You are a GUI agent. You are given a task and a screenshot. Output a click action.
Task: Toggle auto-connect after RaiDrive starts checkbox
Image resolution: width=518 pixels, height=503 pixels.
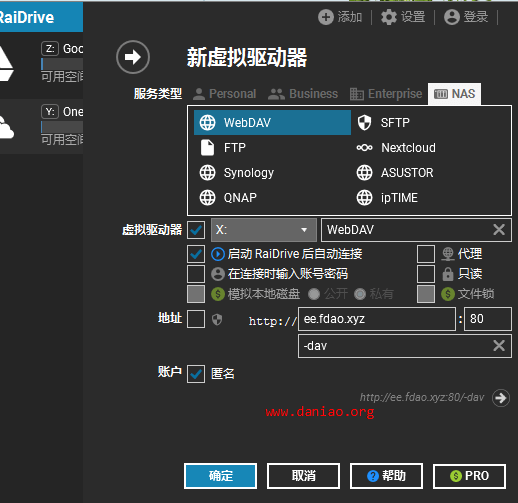coord(196,254)
